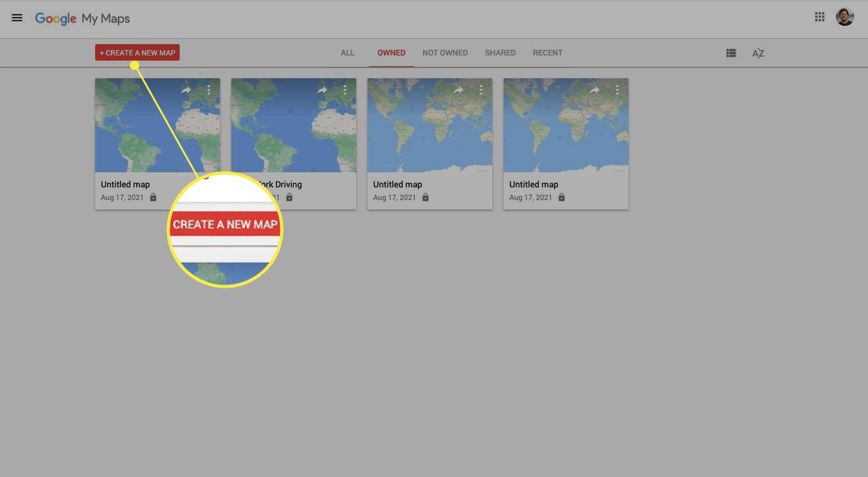Click the Create a New Map button
Viewport: 868px width, 477px height.
click(137, 52)
